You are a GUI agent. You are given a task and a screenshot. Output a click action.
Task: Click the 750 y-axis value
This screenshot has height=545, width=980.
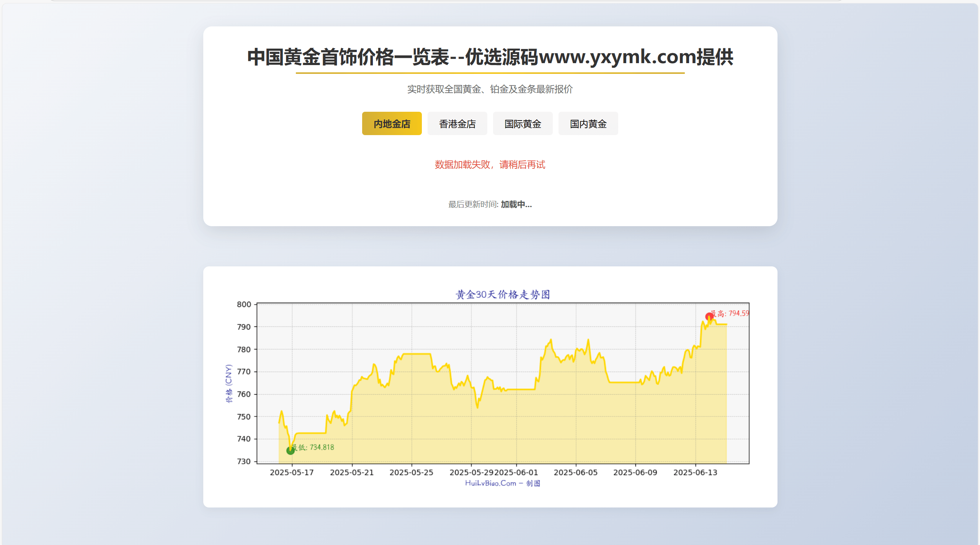tap(244, 417)
